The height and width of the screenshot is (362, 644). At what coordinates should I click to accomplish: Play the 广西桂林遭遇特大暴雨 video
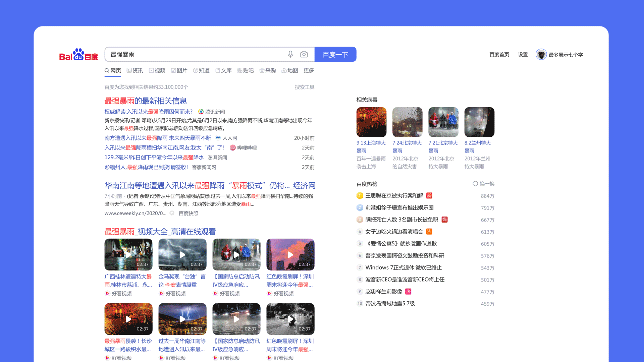[x=128, y=255]
